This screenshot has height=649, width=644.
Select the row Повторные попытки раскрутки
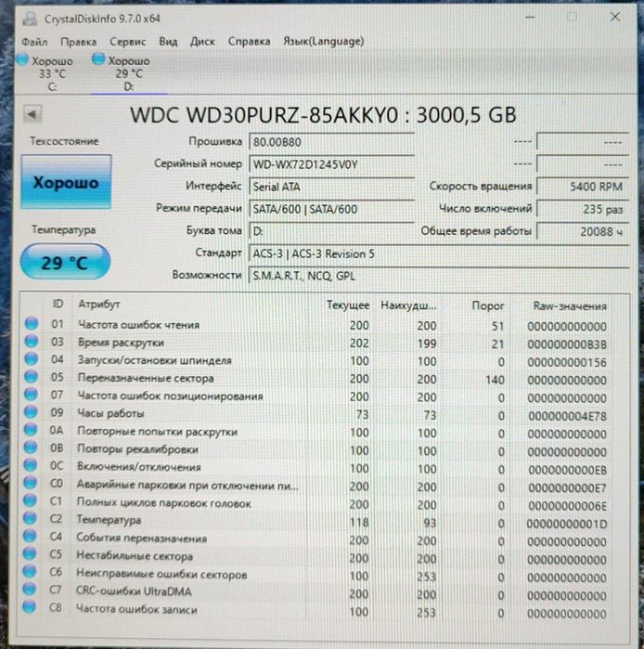(x=316, y=433)
